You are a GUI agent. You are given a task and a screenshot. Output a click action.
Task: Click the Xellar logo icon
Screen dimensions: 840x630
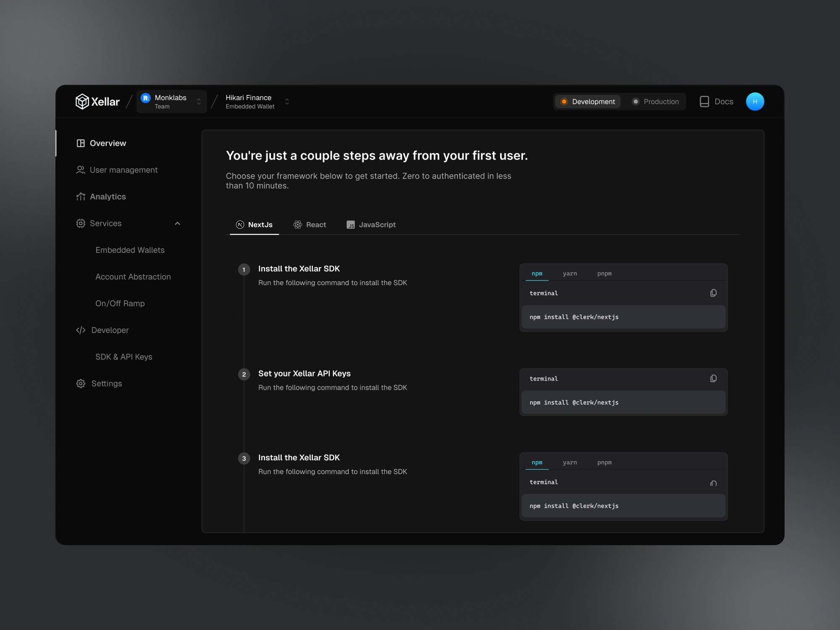click(x=82, y=101)
